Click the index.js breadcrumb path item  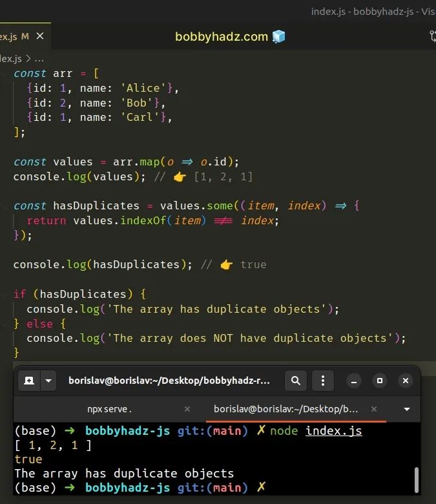pyautogui.click(x=10, y=59)
